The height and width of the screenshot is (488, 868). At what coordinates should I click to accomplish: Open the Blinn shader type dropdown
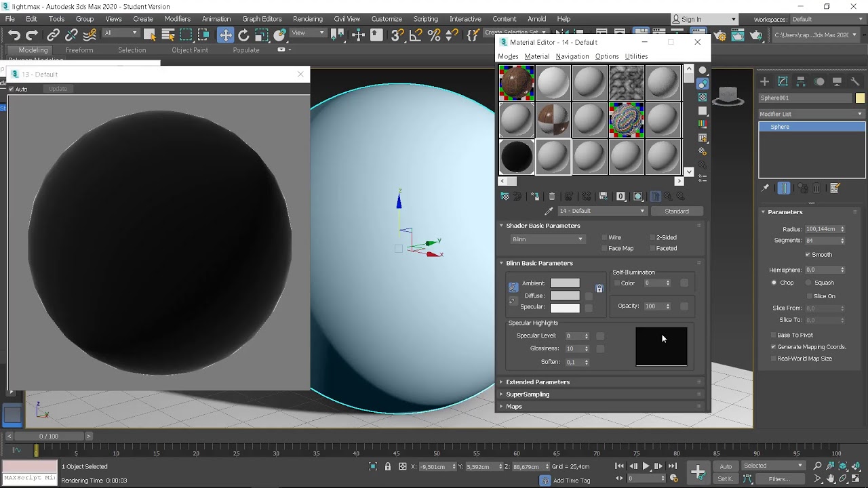pyautogui.click(x=547, y=239)
